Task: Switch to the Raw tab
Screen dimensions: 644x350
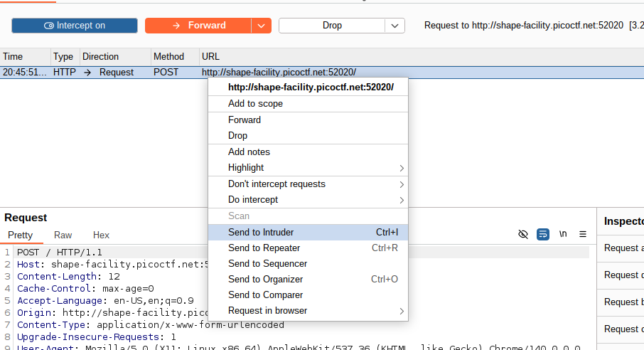Action: coord(63,235)
